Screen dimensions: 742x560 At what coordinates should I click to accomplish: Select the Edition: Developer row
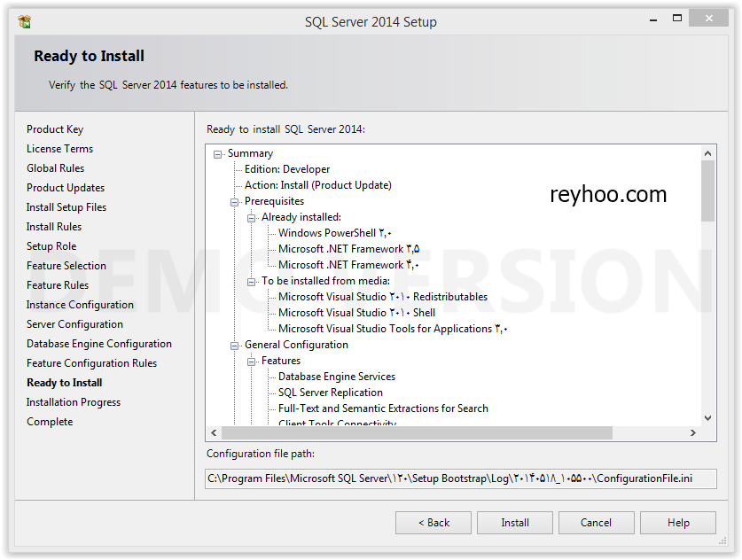(287, 169)
